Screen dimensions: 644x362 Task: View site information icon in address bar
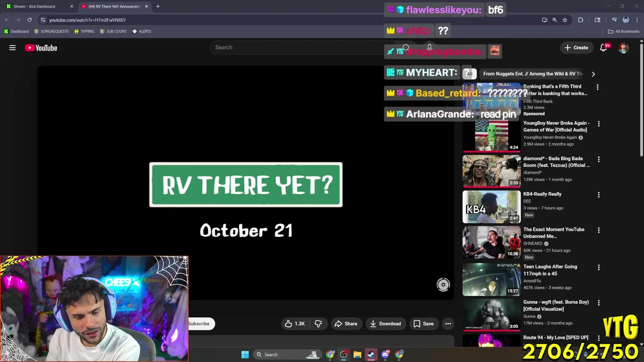43,20
